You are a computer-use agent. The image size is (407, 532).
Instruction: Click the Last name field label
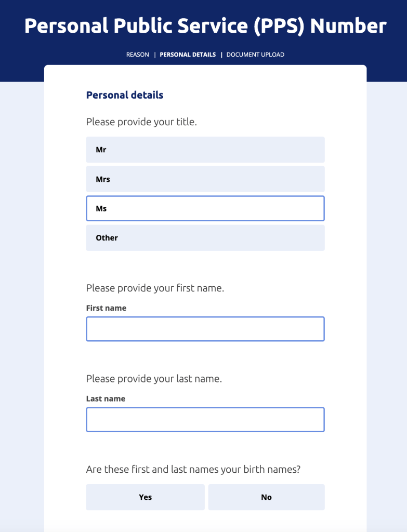pos(105,398)
